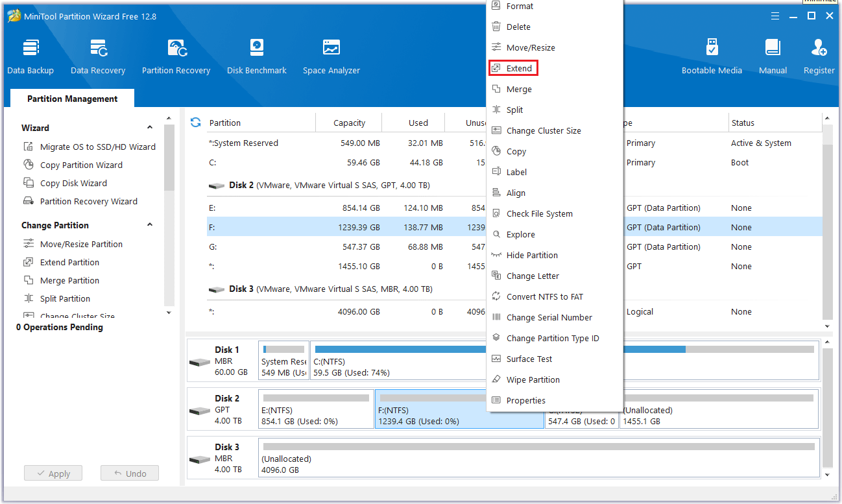
Task: Collapse the Wizard section
Action: tap(150, 128)
